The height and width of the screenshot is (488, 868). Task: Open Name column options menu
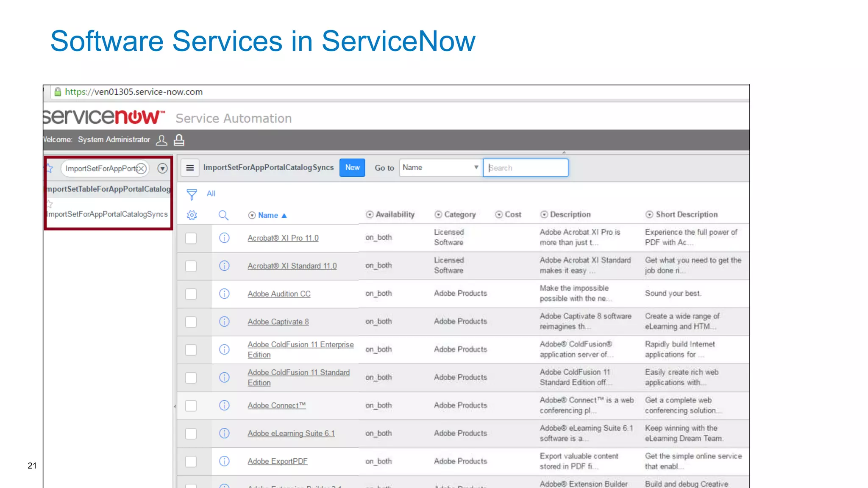pyautogui.click(x=252, y=215)
